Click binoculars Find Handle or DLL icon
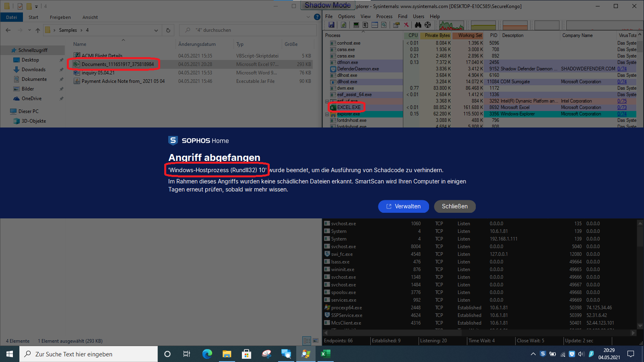644x362 pixels. click(x=418, y=25)
